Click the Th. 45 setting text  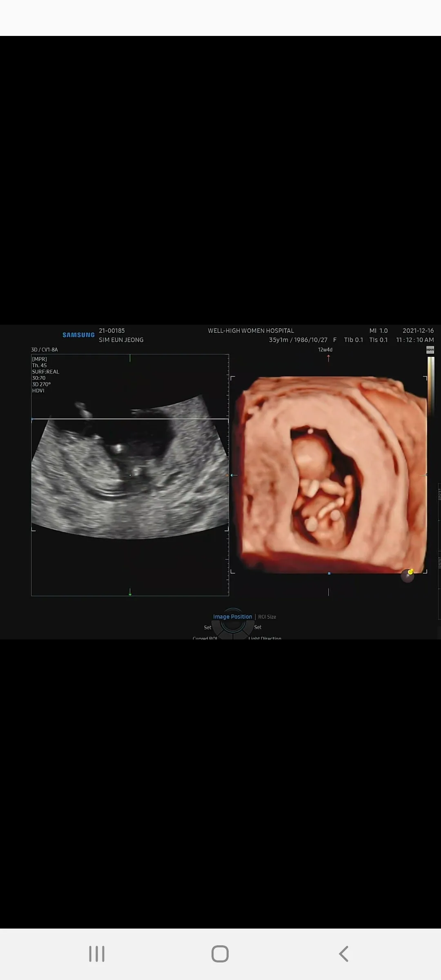click(39, 365)
